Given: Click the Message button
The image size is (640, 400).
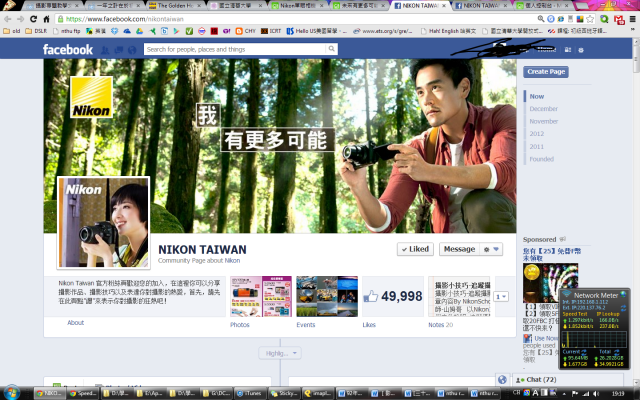Looking at the screenshot, I should click(x=459, y=249).
